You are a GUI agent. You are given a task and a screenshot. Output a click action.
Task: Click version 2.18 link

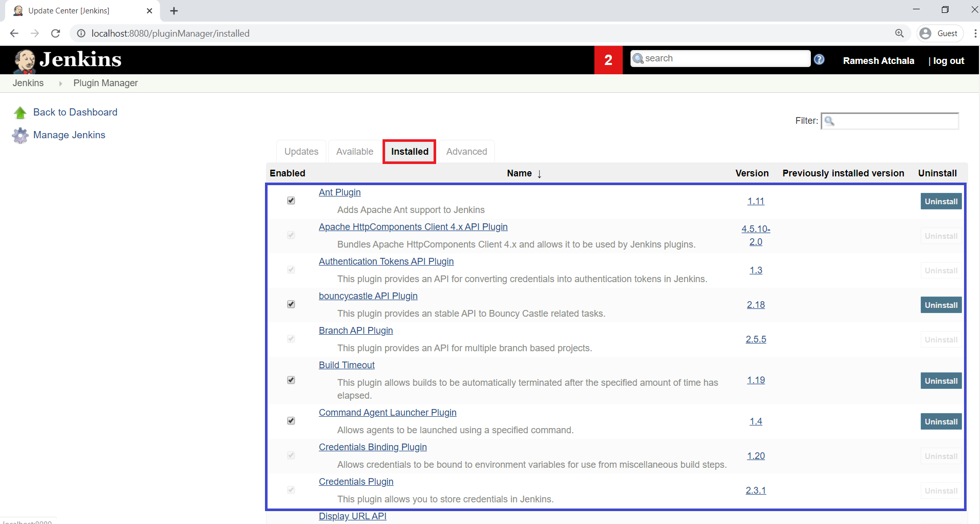pos(756,305)
